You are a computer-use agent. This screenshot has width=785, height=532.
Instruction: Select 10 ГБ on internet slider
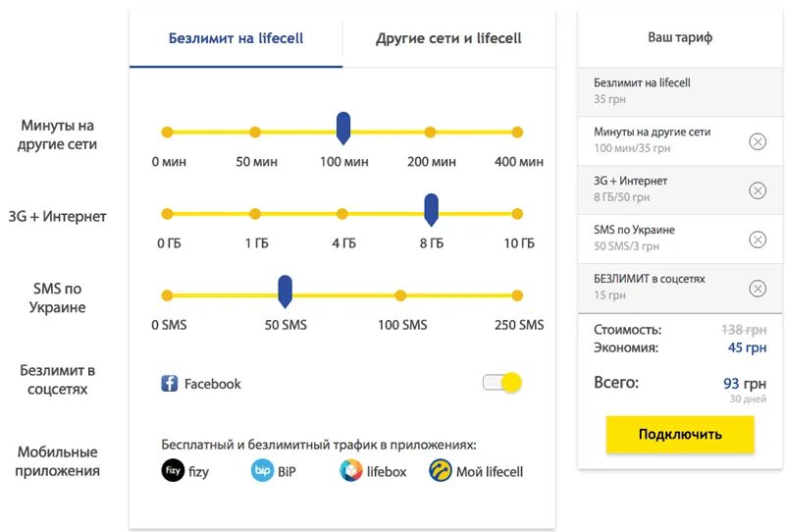(518, 214)
